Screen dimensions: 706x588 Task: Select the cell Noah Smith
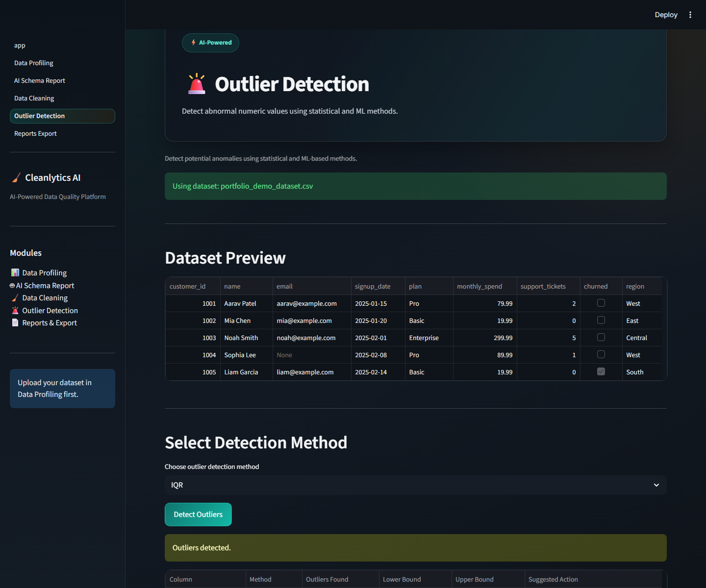pos(247,338)
